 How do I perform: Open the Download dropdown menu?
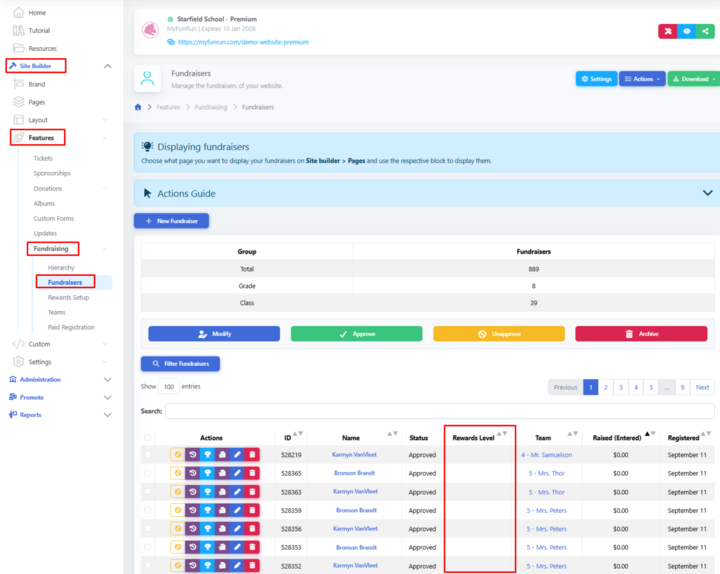[693, 79]
